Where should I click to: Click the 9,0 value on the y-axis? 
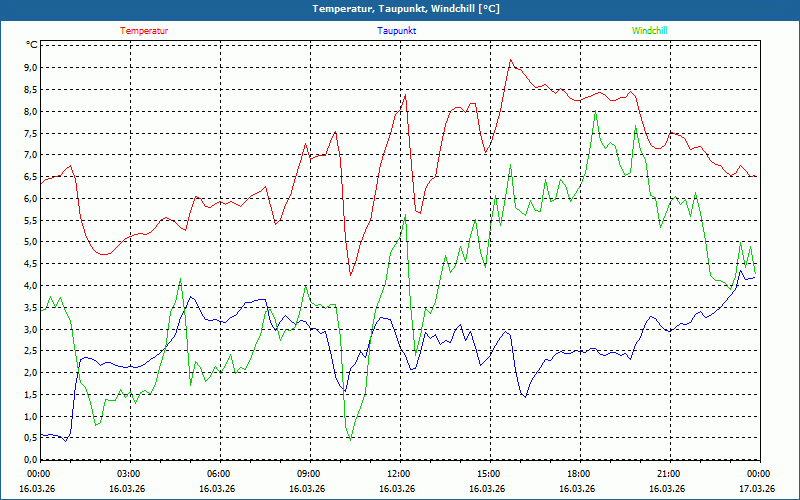[x=30, y=68]
